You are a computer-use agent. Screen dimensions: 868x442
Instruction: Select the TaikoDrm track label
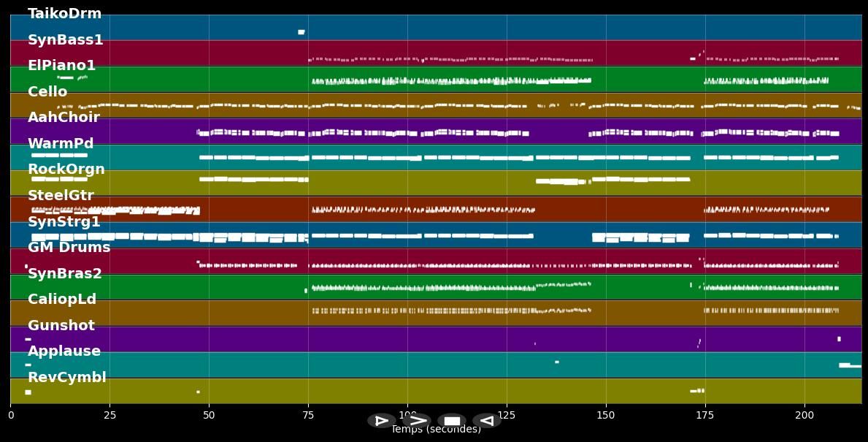point(64,14)
